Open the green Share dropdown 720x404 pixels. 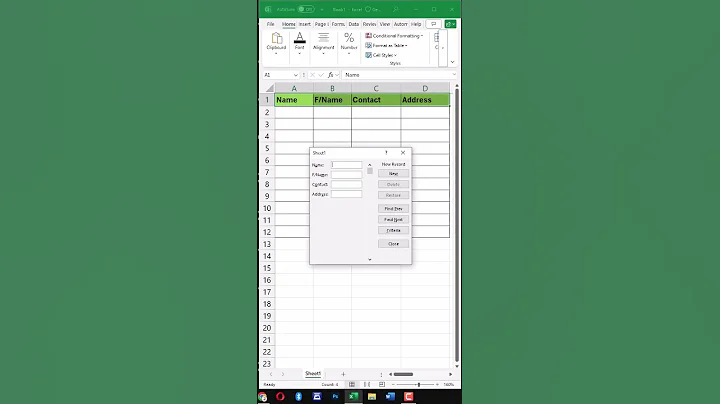(x=450, y=24)
